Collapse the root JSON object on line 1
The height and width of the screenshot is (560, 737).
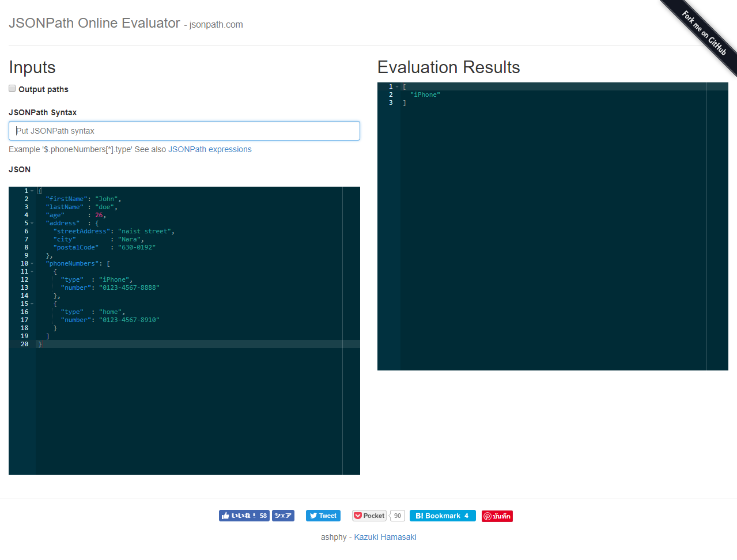[x=32, y=191]
